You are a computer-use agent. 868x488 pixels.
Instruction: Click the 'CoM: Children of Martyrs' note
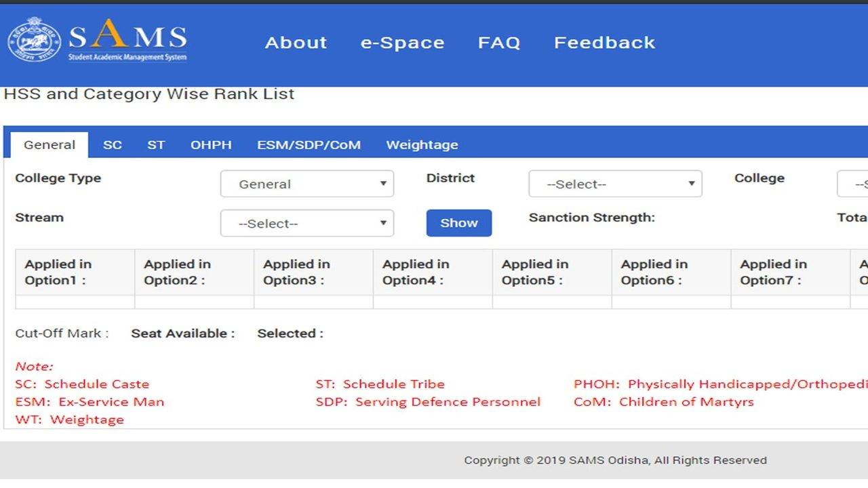pyautogui.click(x=664, y=402)
